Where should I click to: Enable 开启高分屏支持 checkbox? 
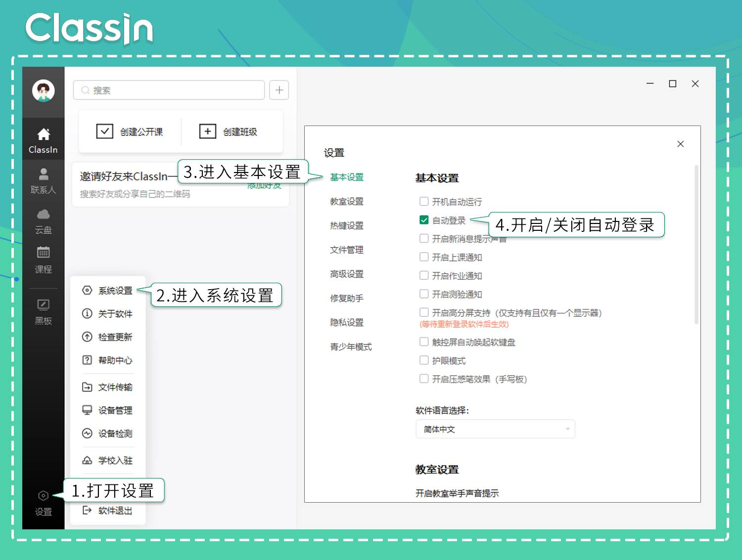tap(424, 312)
